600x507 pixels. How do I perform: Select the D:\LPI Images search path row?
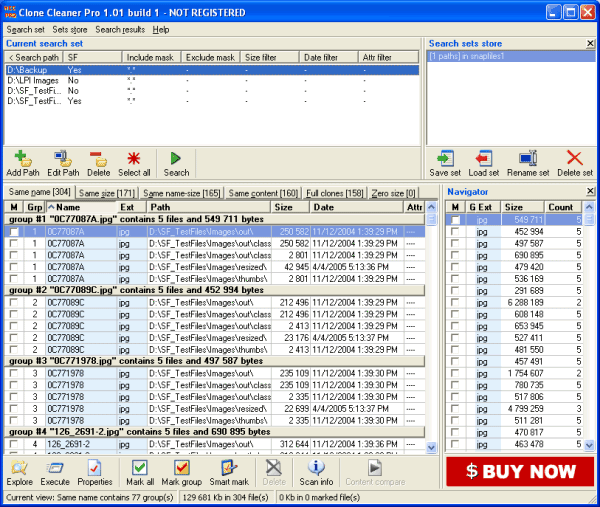click(32, 80)
